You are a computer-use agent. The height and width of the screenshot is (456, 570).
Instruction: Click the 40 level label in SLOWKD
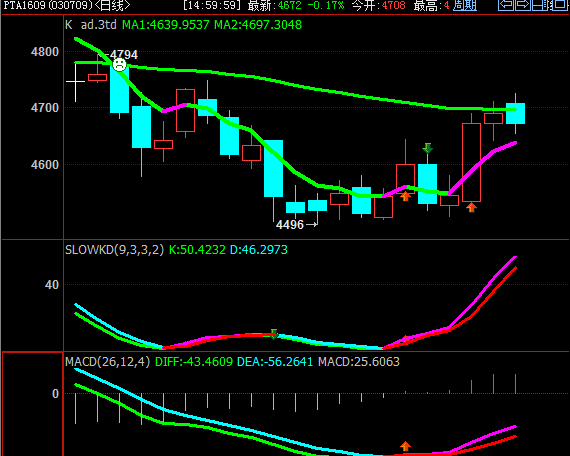pyautogui.click(x=52, y=285)
